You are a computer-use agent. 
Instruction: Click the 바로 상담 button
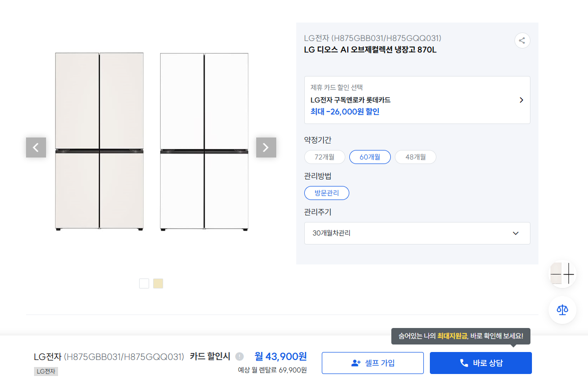click(x=480, y=363)
